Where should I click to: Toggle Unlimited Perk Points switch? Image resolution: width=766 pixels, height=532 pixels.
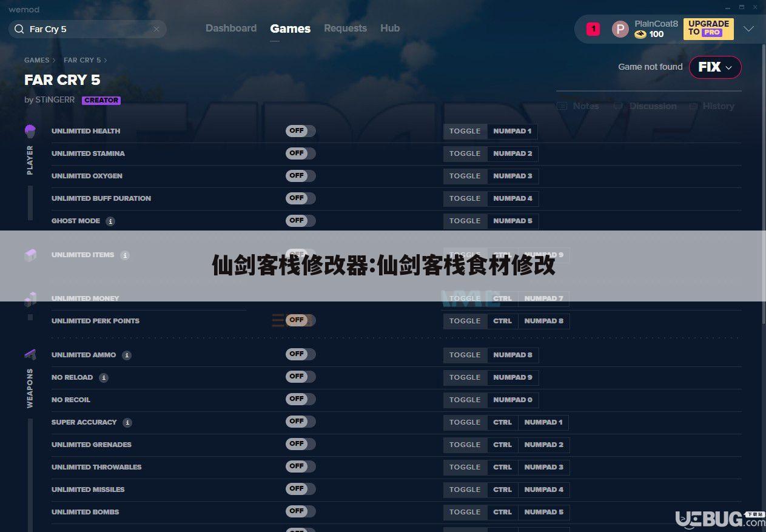301,320
